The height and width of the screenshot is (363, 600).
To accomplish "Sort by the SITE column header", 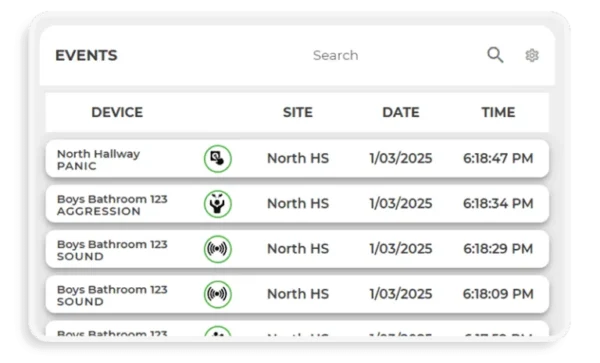I will [298, 112].
